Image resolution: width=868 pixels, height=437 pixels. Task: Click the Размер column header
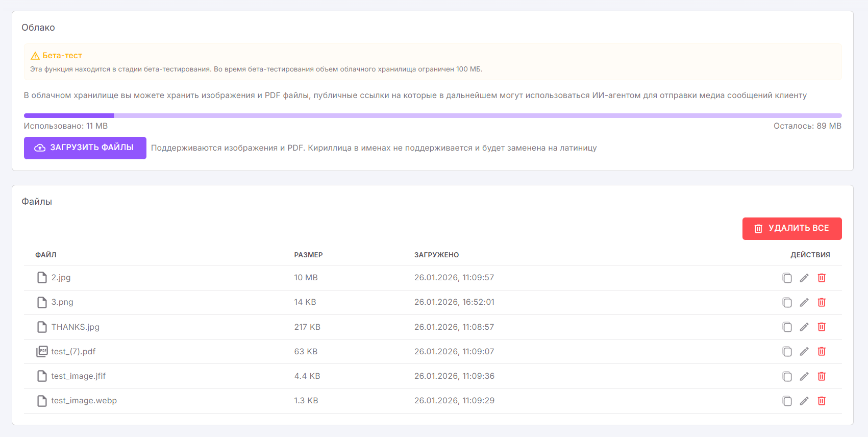[x=308, y=255]
